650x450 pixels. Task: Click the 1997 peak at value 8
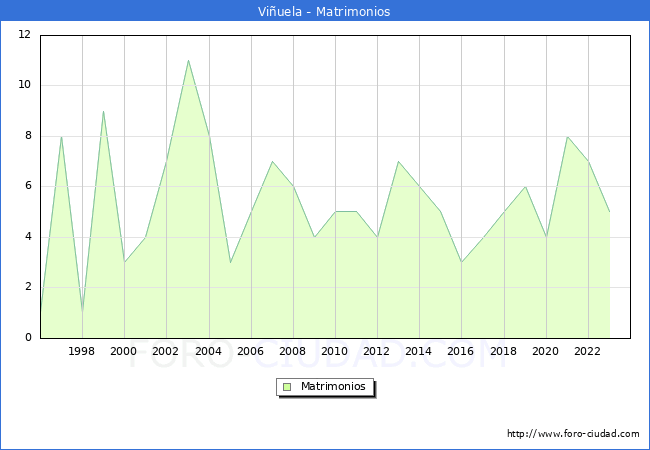[x=61, y=136]
